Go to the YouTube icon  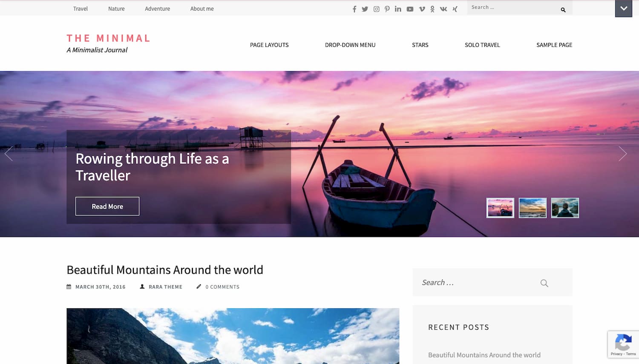pyautogui.click(x=410, y=9)
